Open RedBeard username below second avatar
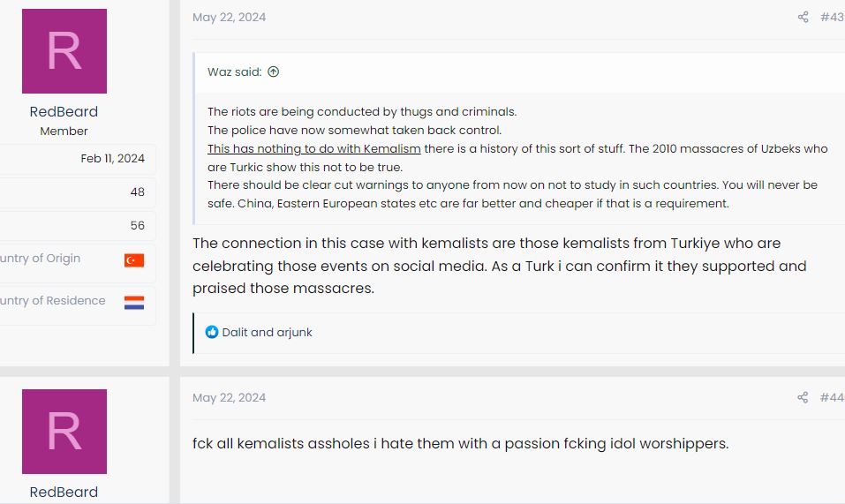Viewport: 845px width, 504px height. tap(64, 493)
